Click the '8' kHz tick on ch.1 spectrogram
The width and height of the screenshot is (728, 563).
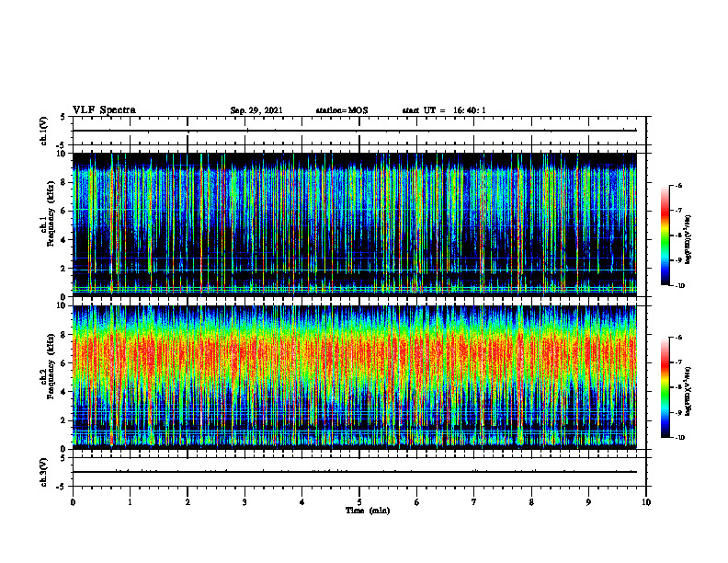click(63, 182)
